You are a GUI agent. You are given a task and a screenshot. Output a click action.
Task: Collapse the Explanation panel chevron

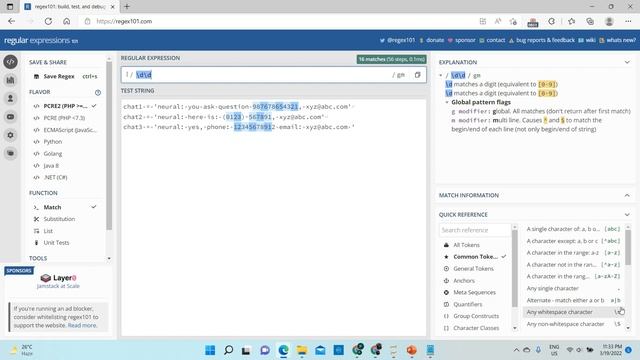click(x=627, y=62)
